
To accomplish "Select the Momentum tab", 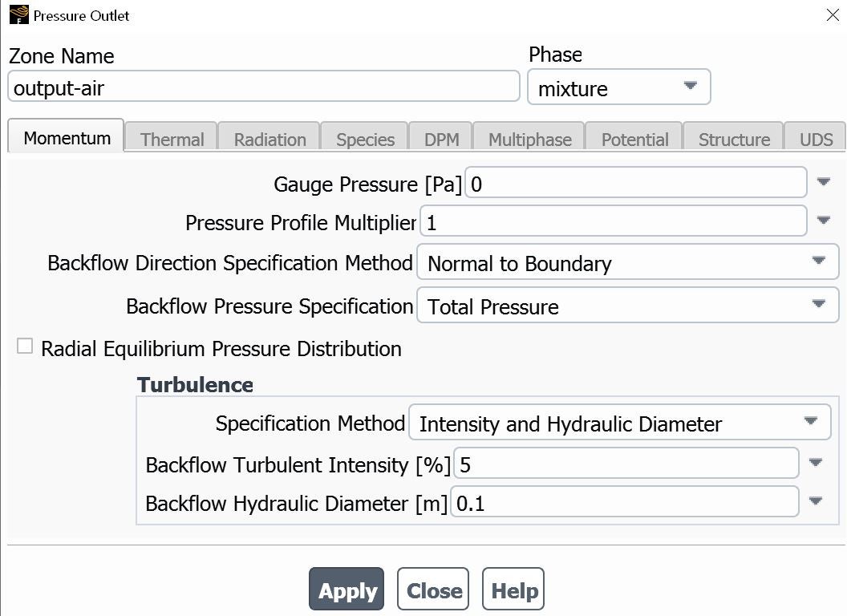I will [67, 137].
